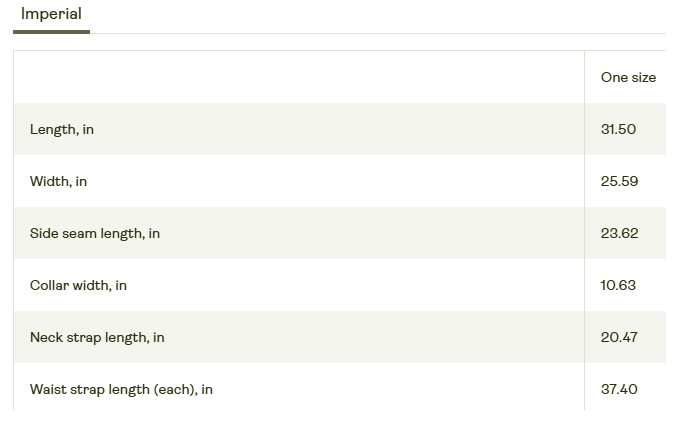Click the gray divider line beside Imperial tab
Image resolution: width=680 pixels, height=422 pixels.
pyautogui.click(x=378, y=33)
